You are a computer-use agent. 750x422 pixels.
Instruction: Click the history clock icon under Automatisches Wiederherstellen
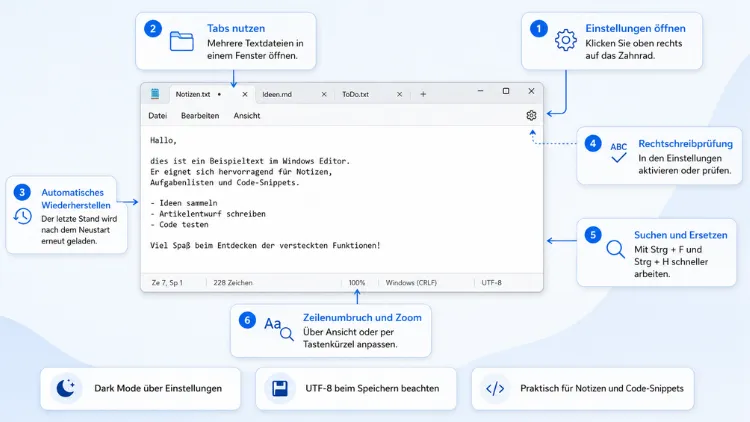[22, 216]
